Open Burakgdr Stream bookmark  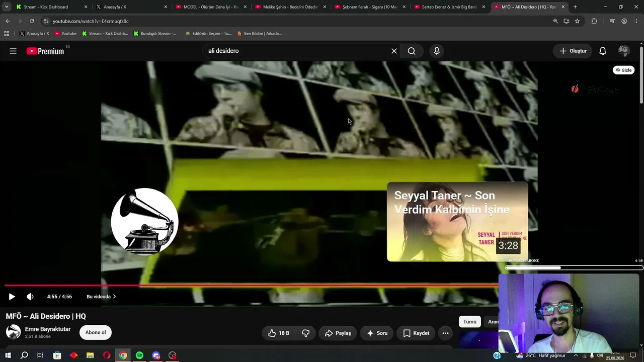coord(155,34)
